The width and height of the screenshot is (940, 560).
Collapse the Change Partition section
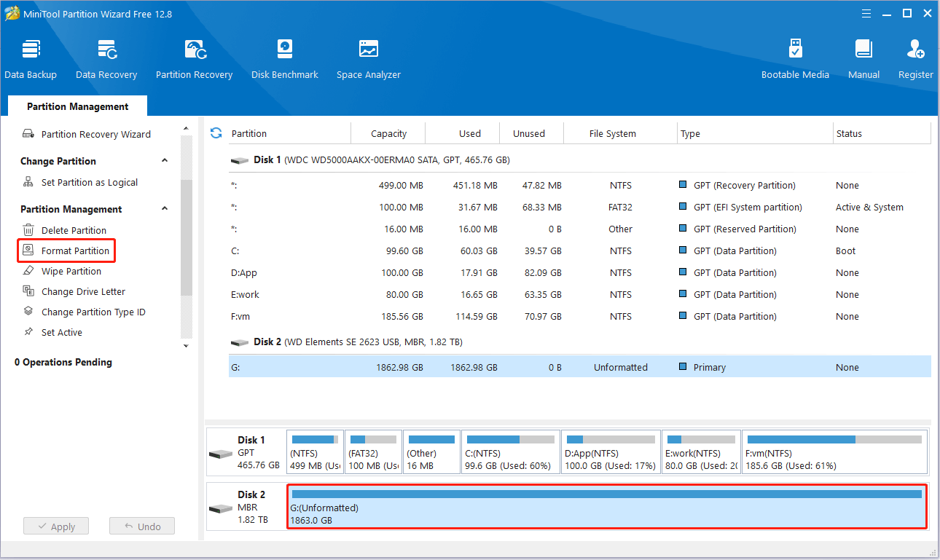click(165, 161)
